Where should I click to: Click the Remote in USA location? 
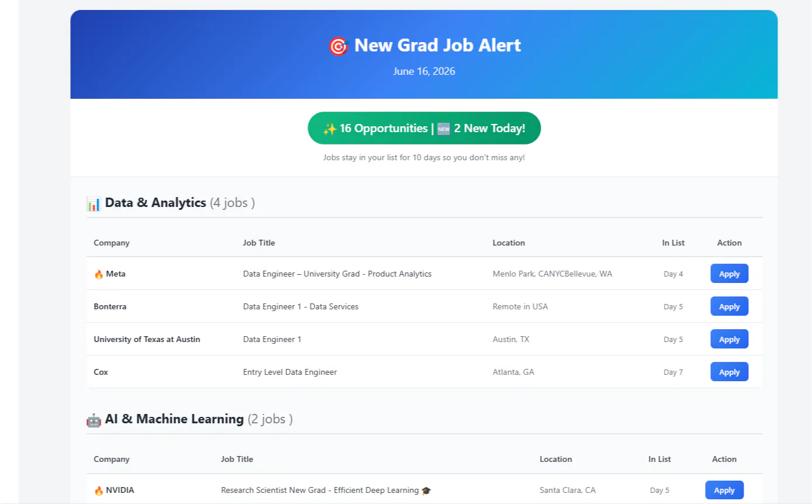tap(520, 306)
